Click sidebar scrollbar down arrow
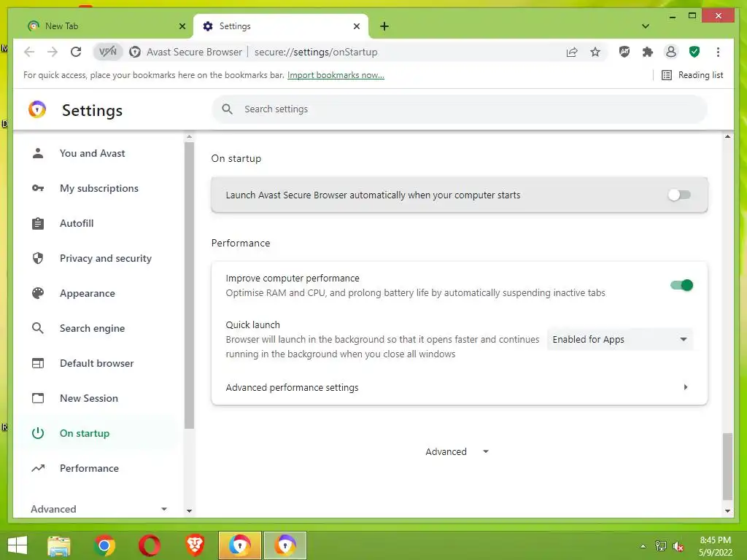This screenshot has width=747, height=560. point(189,511)
